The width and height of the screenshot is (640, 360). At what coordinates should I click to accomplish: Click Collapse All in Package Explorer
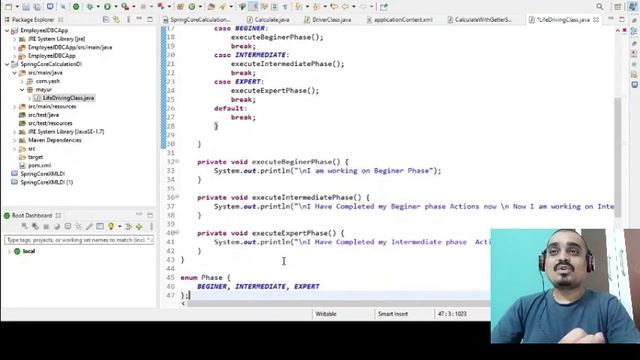(x=106, y=20)
